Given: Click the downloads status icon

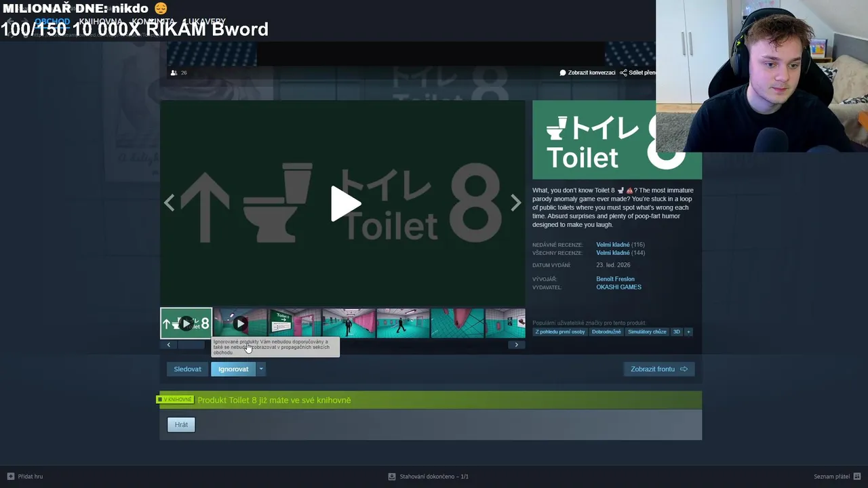Looking at the screenshot, I should tap(392, 476).
